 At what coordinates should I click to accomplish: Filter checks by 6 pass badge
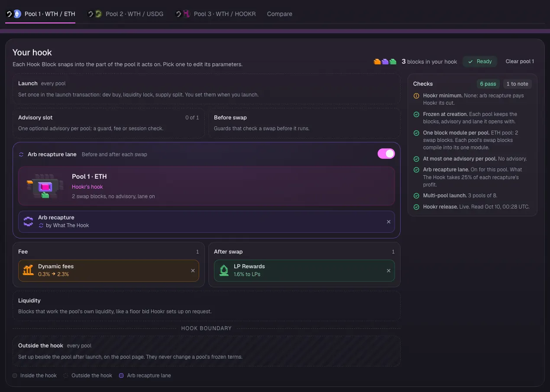point(488,84)
